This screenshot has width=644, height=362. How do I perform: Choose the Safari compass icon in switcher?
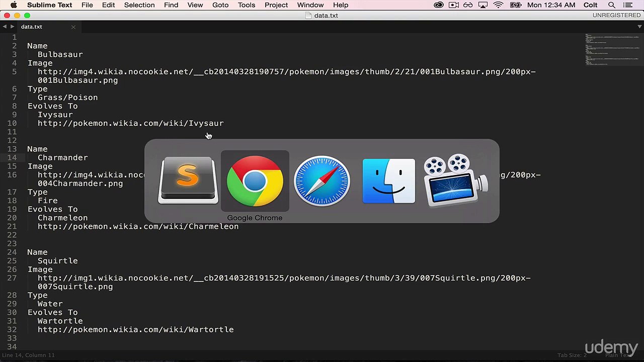[x=322, y=181]
